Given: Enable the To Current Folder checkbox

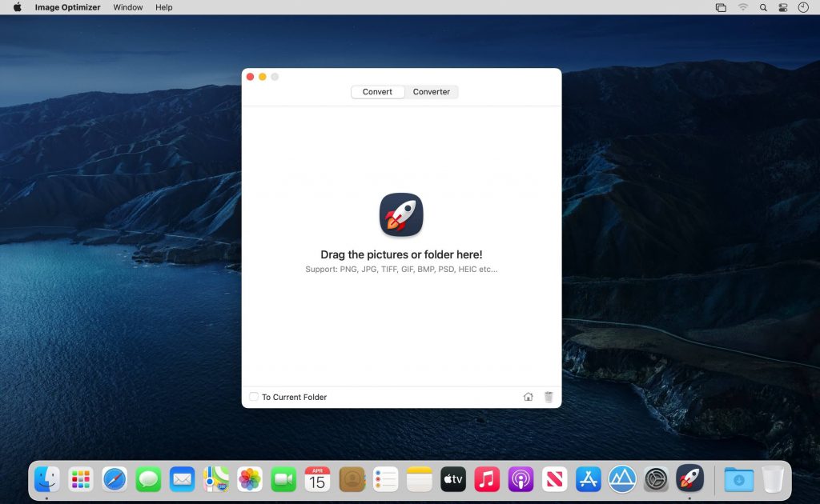Looking at the screenshot, I should click(x=253, y=397).
